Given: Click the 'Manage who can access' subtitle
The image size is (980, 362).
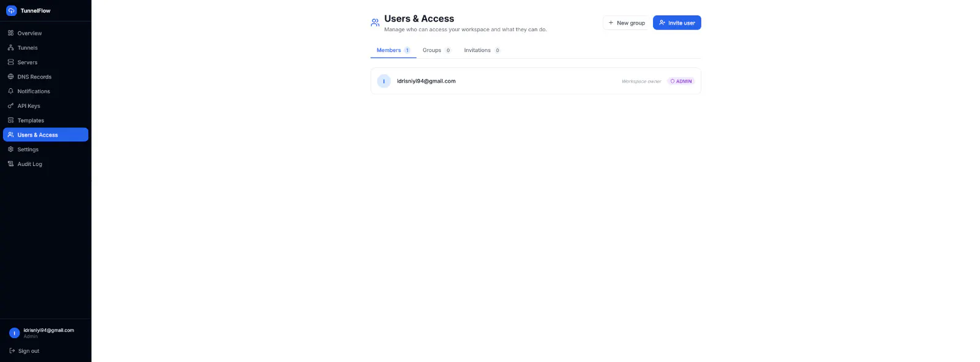Looking at the screenshot, I should tap(466, 29).
